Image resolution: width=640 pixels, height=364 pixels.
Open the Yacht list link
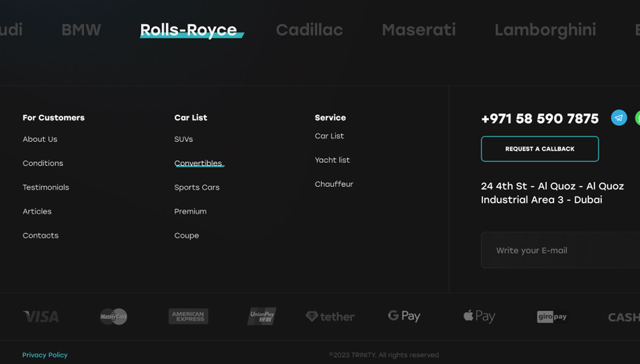point(332,160)
